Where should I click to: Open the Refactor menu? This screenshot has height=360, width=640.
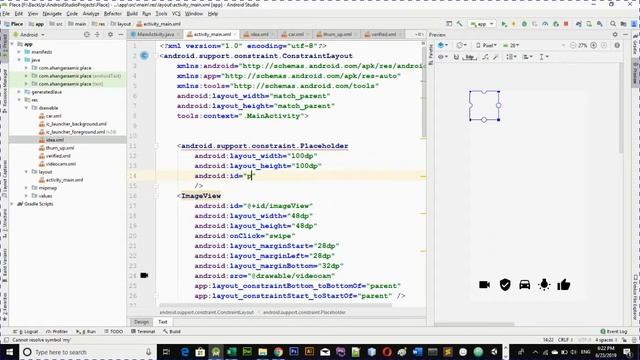point(113,14)
